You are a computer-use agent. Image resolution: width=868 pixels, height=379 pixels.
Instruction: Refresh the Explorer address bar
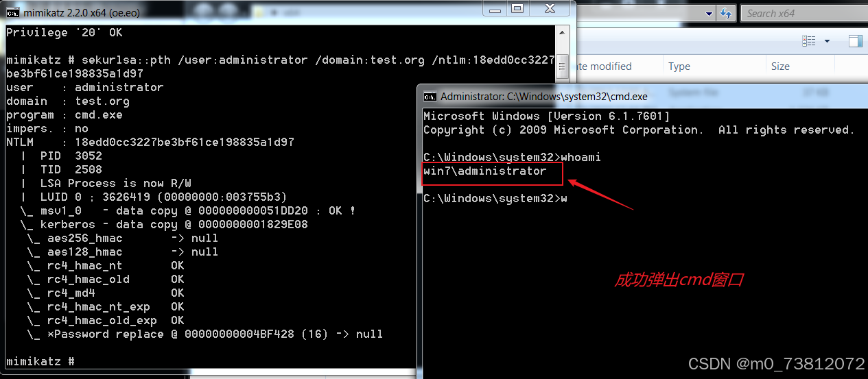point(726,13)
